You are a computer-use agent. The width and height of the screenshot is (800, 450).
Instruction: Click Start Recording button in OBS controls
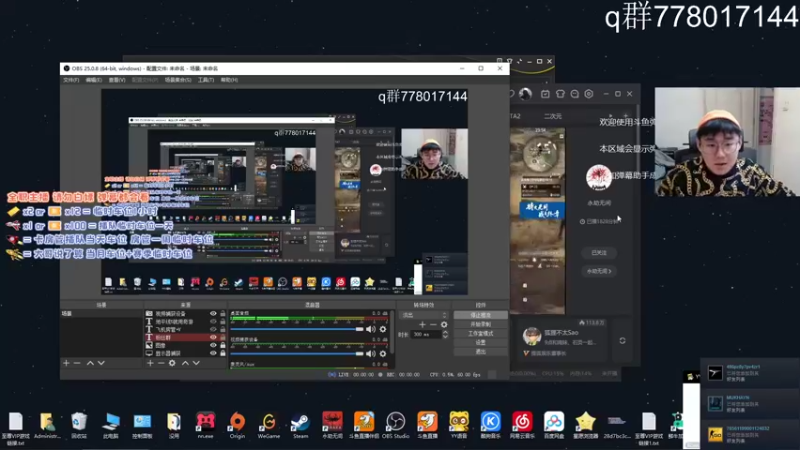pos(480,324)
